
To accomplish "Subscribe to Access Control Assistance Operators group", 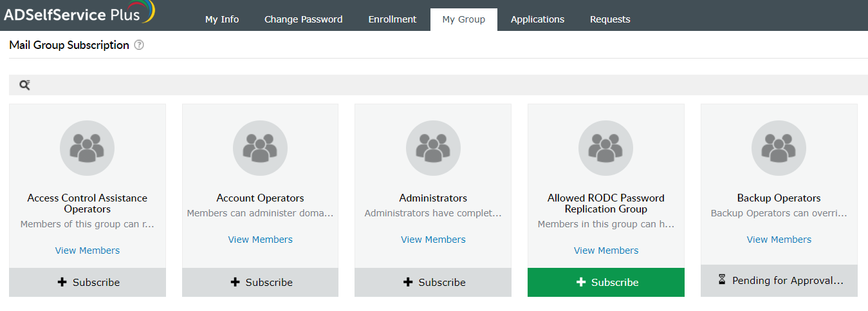I will pyautogui.click(x=88, y=282).
